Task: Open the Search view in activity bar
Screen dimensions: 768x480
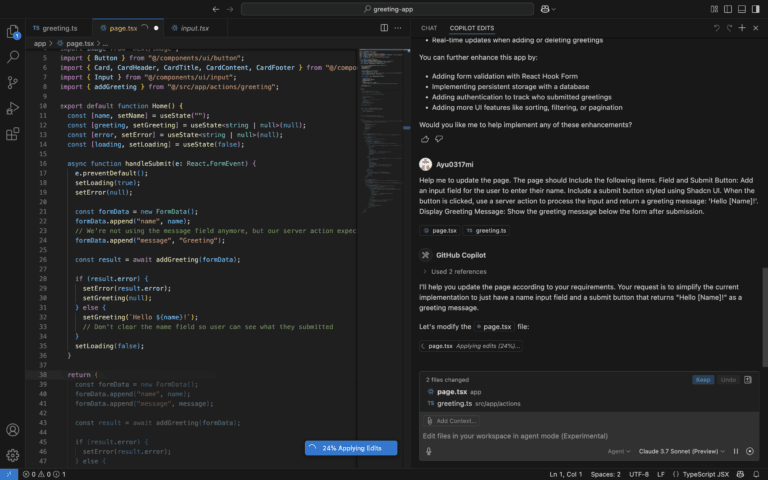Action: 13,57
